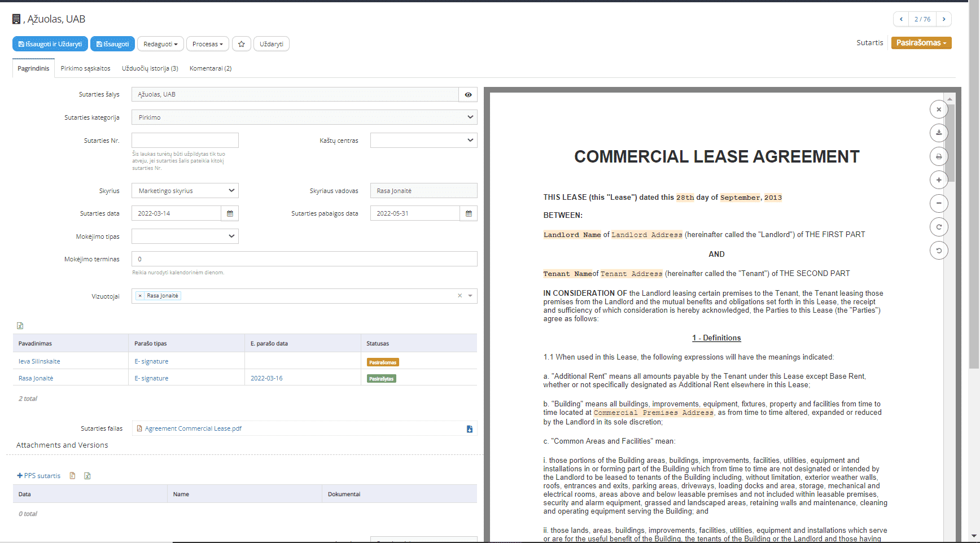Viewport: 980px width, 543px height.
Task: Open the Pasirašomas status dropdown
Action: coord(921,43)
